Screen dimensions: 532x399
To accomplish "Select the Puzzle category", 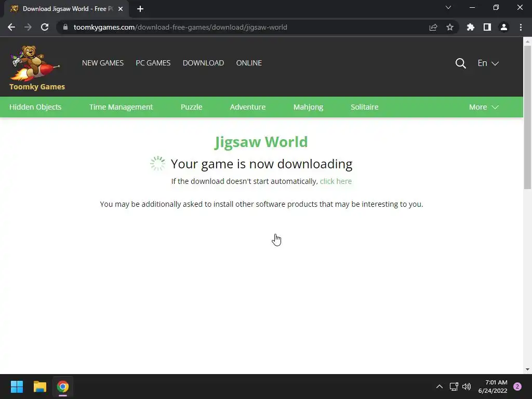I will click(x=191, y=107).
